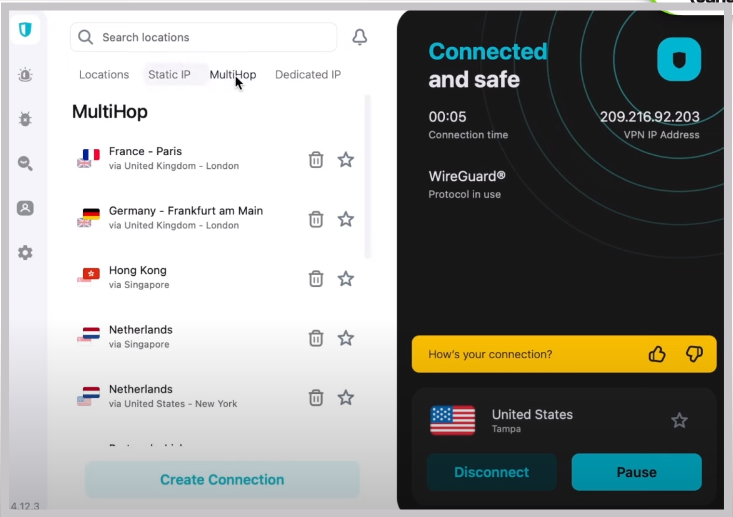
Task: Click the Disconnect button
Action: coord(492,472)
